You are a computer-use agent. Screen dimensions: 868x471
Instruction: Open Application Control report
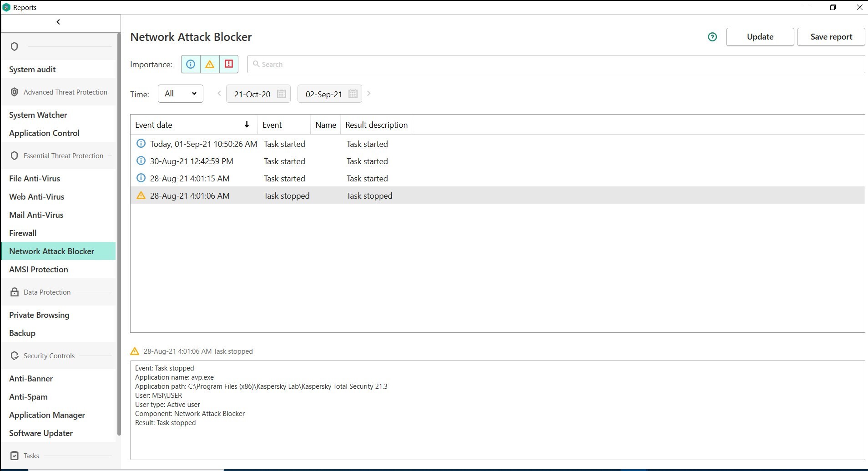(58, 133)
